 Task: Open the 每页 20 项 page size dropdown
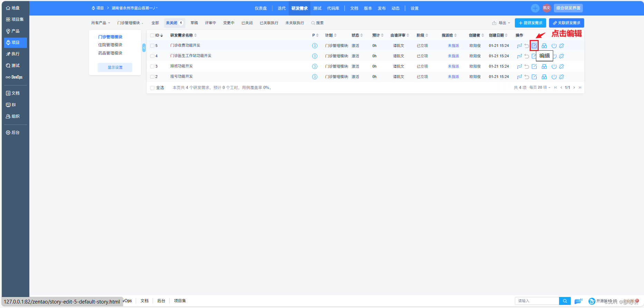(540, 88)
